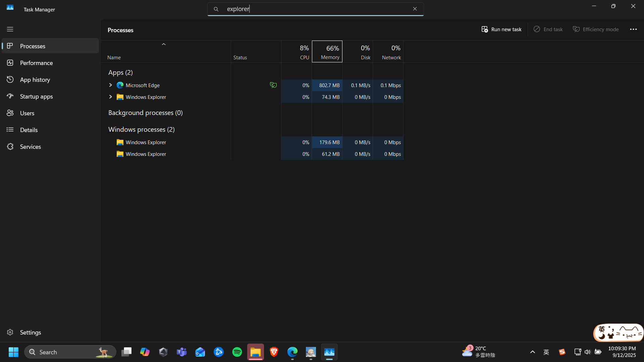Click Run new task button
This screenshot has height=362, width=644.
pos(501,29)
